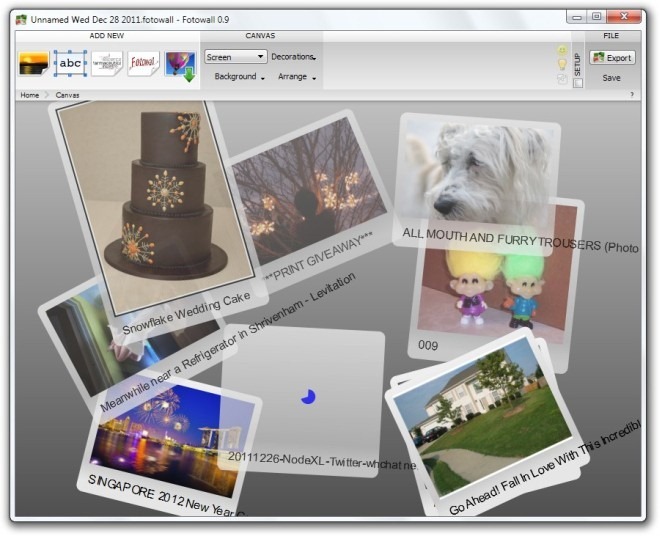
Task: Add a new picture from the sunset icon
Action: pyautogui.click(x=34, y=63)
